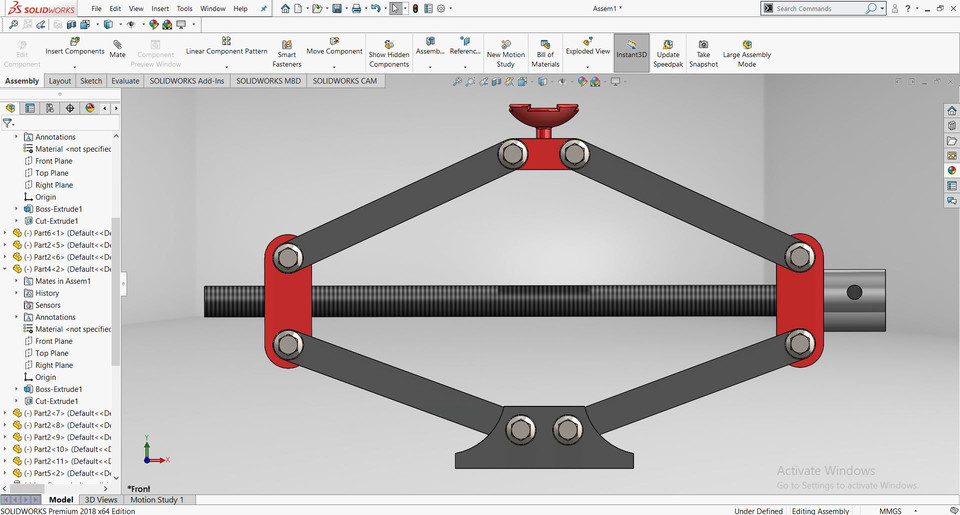The image size is (960, 515).
Task: Click Show Hidden Components icon
Action: coord(389,45)
